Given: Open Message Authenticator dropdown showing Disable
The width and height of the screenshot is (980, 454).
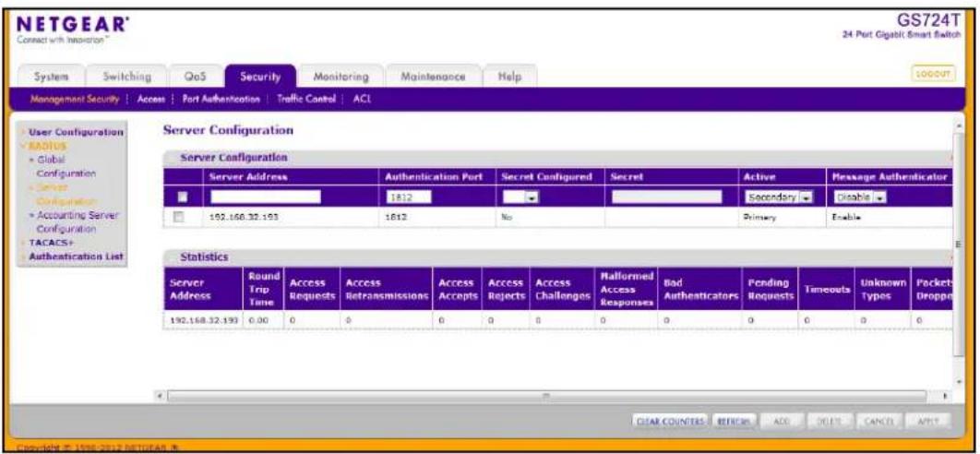Looking at the screenshot, I should click(861, 197).
